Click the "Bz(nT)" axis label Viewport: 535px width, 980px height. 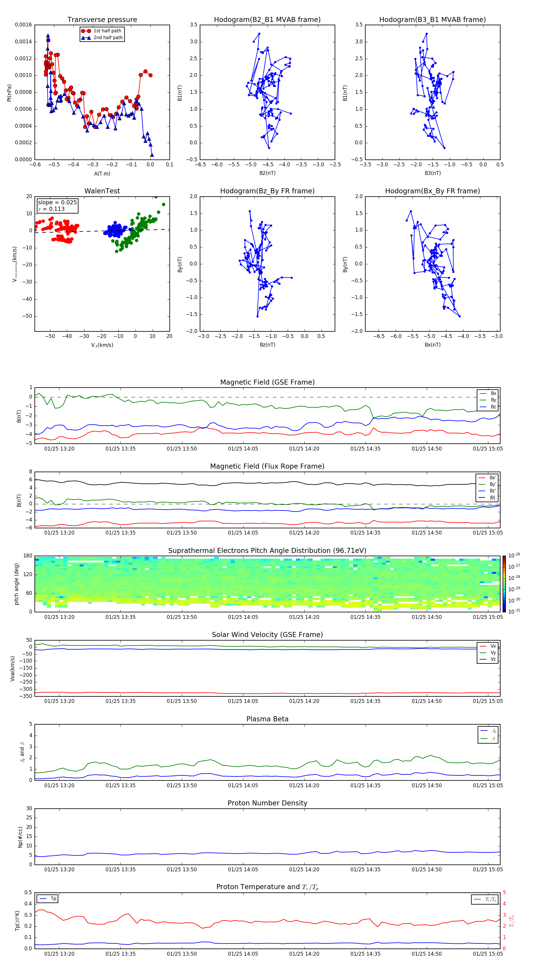(267, 345)
